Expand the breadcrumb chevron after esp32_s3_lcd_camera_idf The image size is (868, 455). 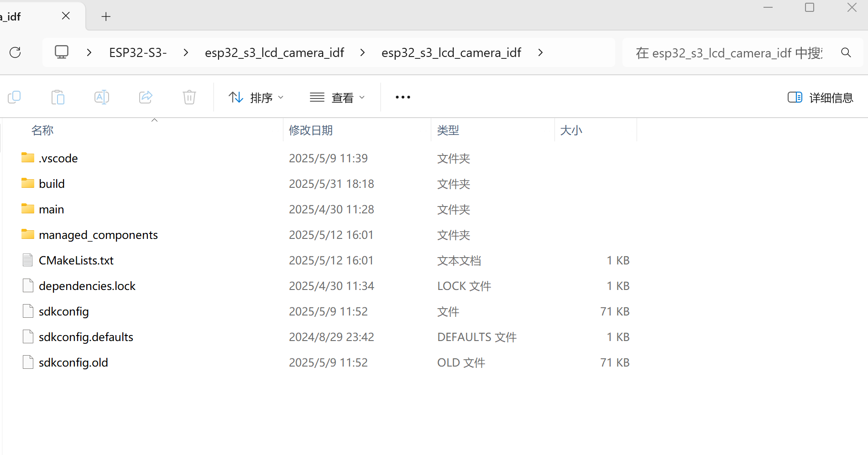(540, 52)
